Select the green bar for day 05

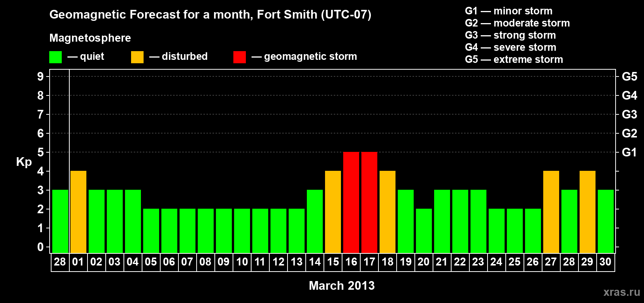tap(151, 231)
